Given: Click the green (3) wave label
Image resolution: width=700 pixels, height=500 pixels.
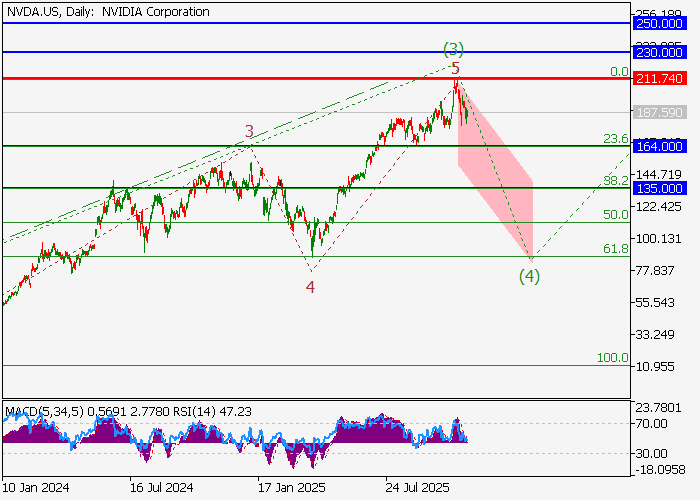Looking at the screenshot, I should 454,48.
